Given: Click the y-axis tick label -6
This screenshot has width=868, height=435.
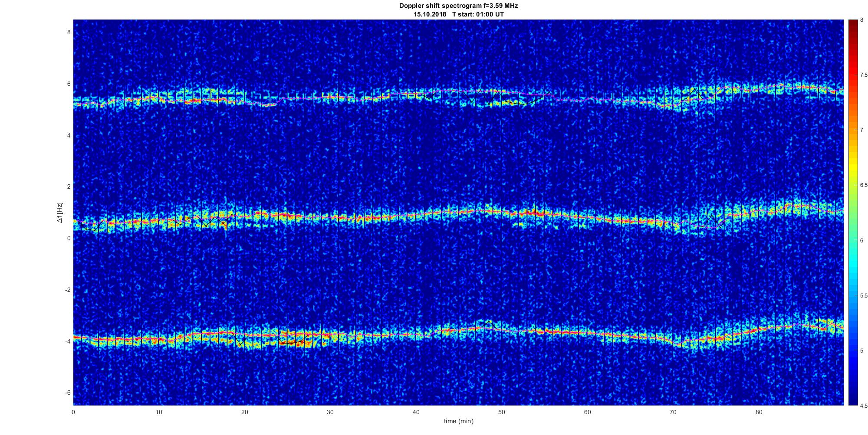Looking at the screenshot, I should [x=67, y=393].
